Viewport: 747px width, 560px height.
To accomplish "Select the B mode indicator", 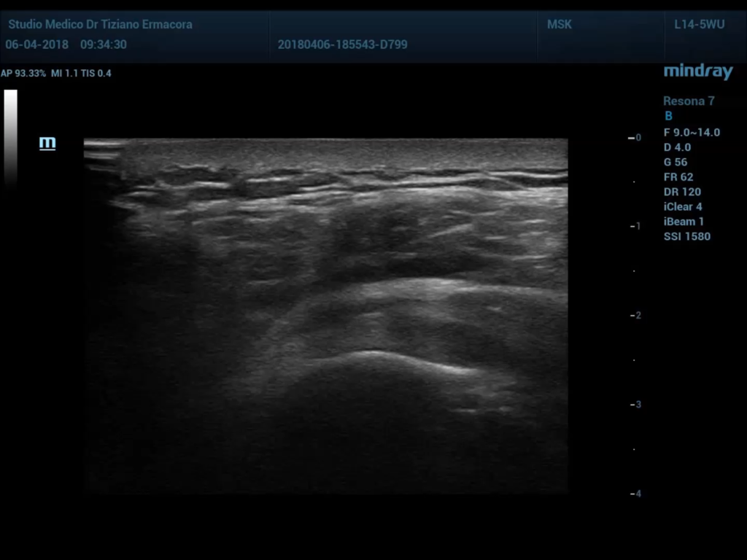I will point(668,116).
